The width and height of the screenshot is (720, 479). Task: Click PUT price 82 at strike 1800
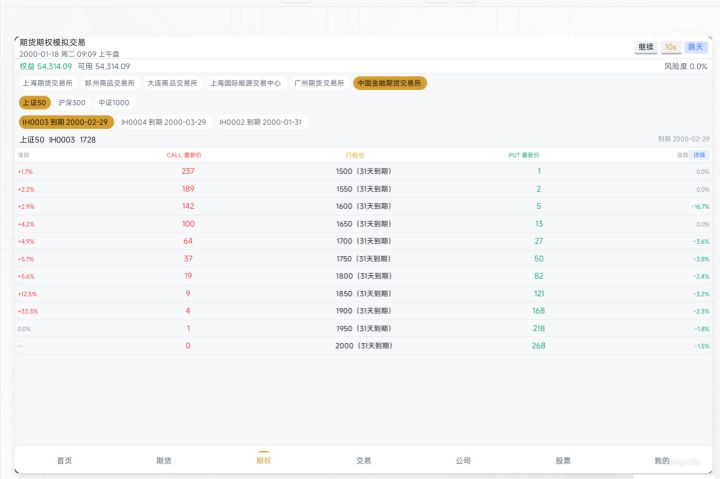539,276
